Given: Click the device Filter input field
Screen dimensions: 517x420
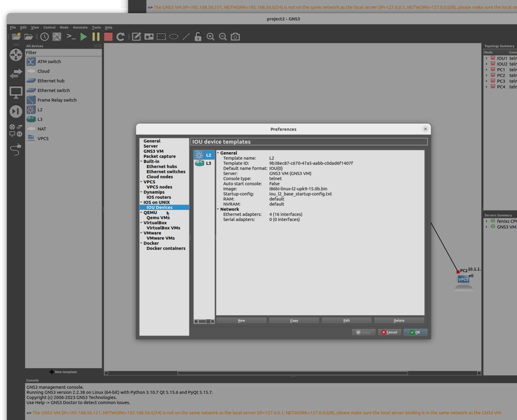Looking at the screenshot, I should [x=64, y=53].
